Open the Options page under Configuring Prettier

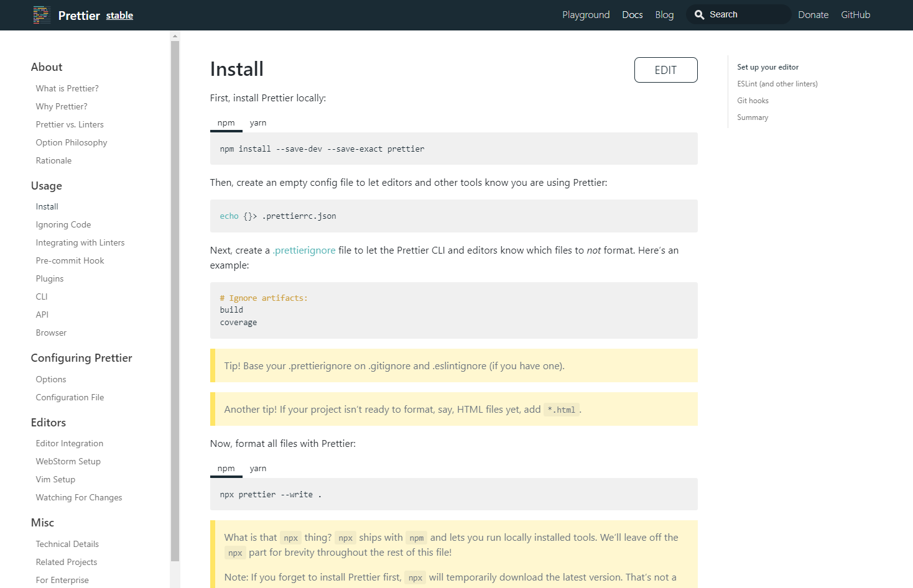tap(51, 379)
